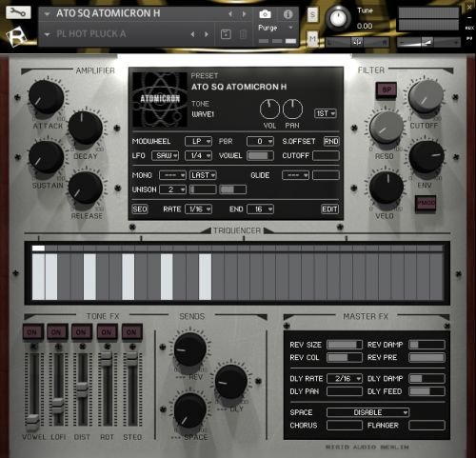Click the Glide mode dropdown

295,175
